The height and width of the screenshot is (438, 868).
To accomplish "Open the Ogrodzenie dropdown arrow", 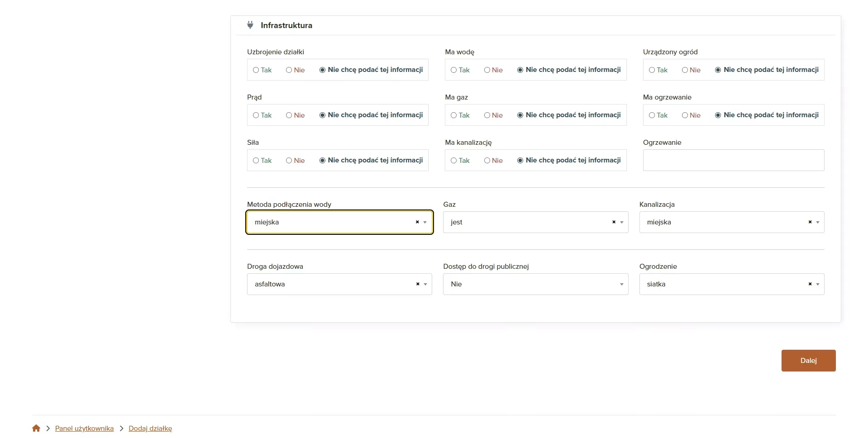I will [x=818, y=284].
